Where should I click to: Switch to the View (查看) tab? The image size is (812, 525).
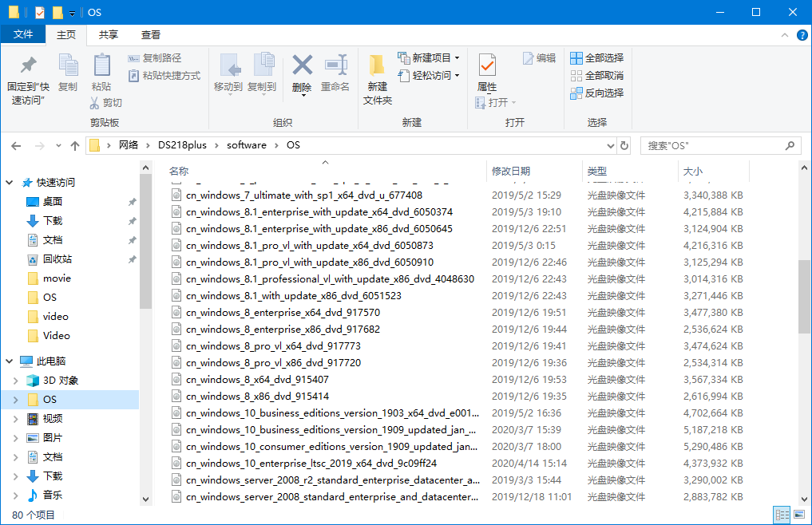tap(151, 34)
